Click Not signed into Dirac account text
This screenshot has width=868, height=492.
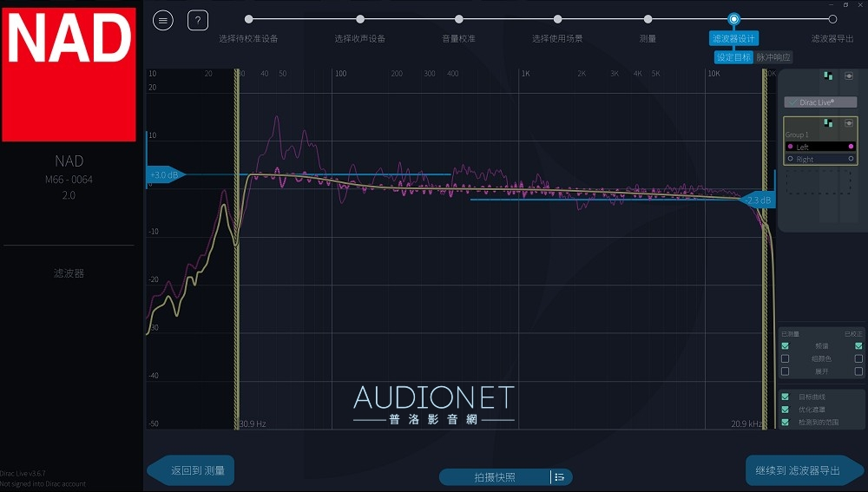click(43, 483)
